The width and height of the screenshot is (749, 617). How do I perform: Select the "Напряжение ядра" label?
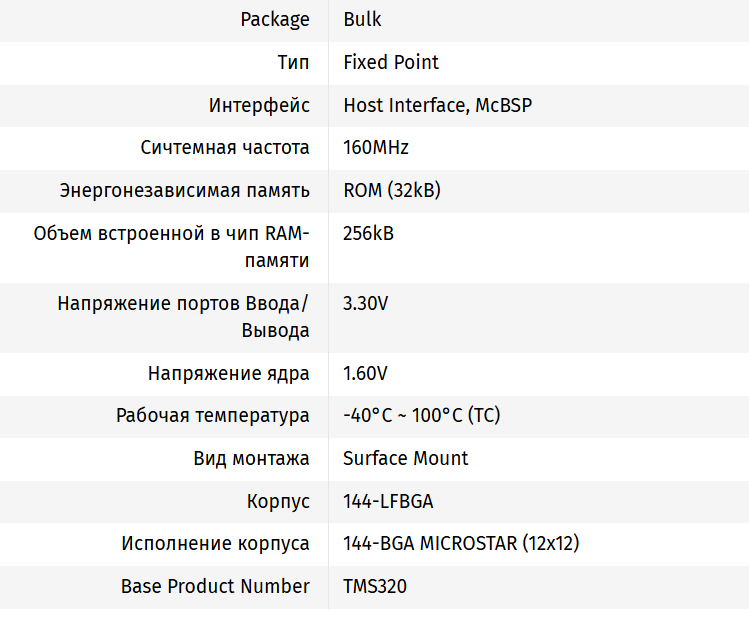coord(229,374)
